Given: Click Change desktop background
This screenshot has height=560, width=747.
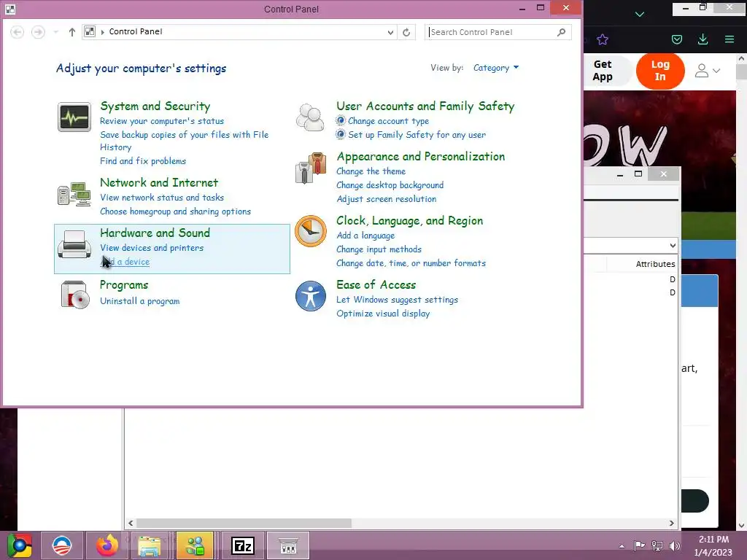Looking at the screenshot, I should [x=390, y=184].
